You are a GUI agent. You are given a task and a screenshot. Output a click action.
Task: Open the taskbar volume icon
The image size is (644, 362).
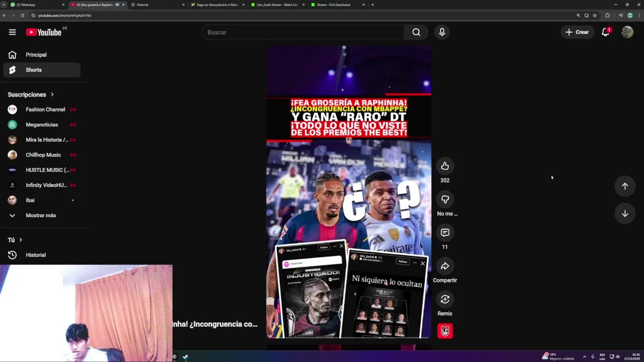tap(618, 357)
